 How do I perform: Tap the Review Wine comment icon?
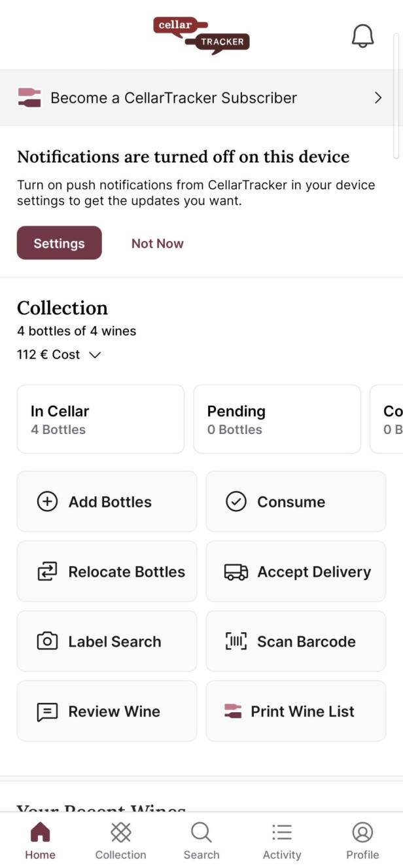click(x=46, y=711)
